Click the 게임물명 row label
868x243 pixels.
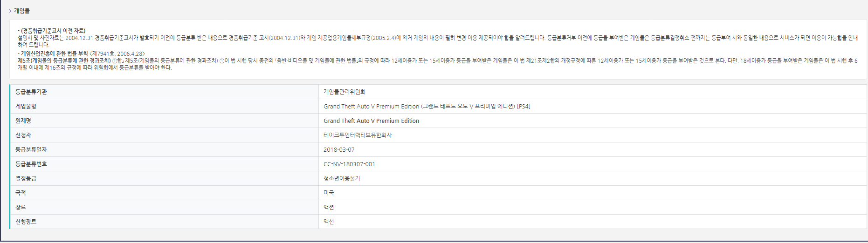[26, 106]
